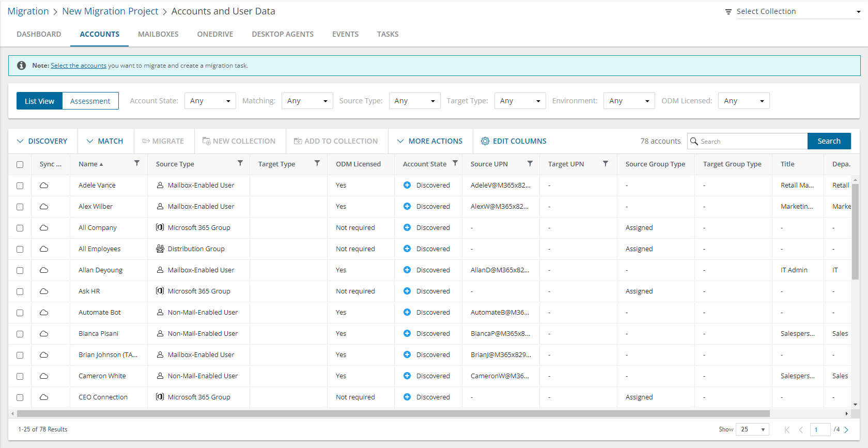
Task: Open the Desktop Agents tab
Action: [283, 34]
